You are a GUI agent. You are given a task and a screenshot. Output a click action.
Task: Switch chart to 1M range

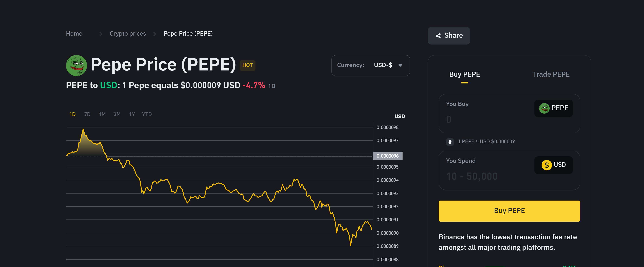point(102,114)
